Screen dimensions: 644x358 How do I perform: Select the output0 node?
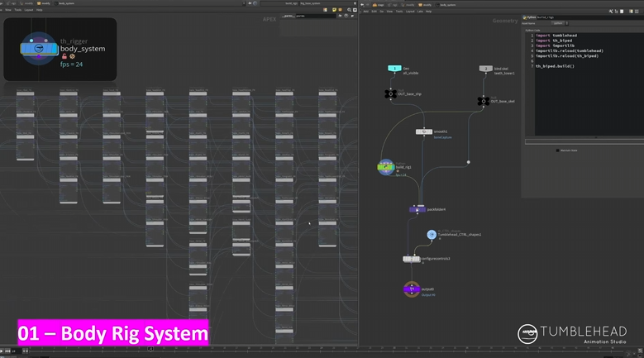tap(412, 289)
